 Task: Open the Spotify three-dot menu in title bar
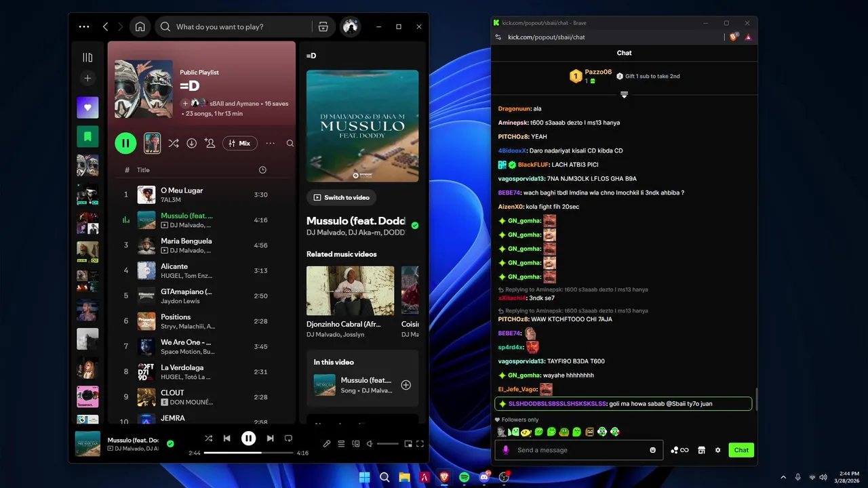tap(84, 26)
